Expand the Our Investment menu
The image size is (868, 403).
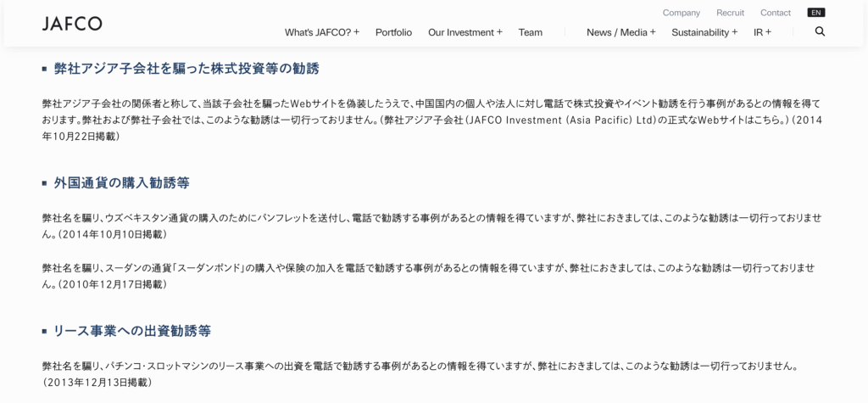click(x=465, y=32)
